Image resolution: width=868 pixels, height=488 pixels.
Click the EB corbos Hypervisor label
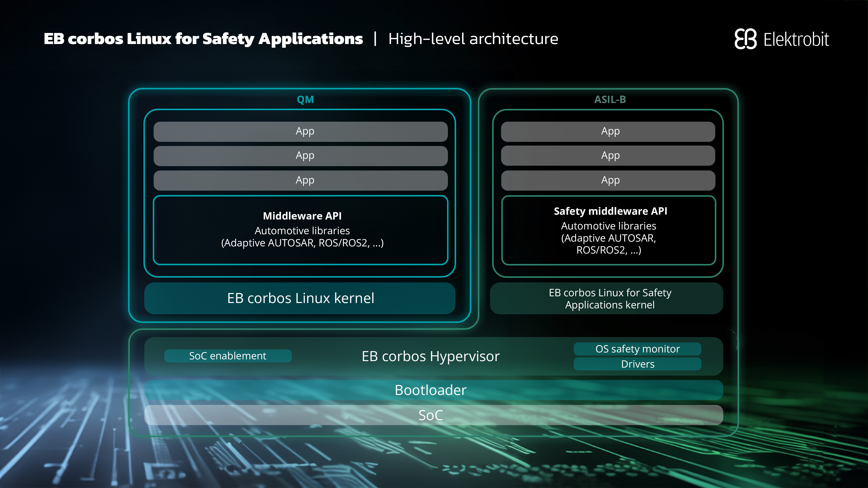[430, 356]
